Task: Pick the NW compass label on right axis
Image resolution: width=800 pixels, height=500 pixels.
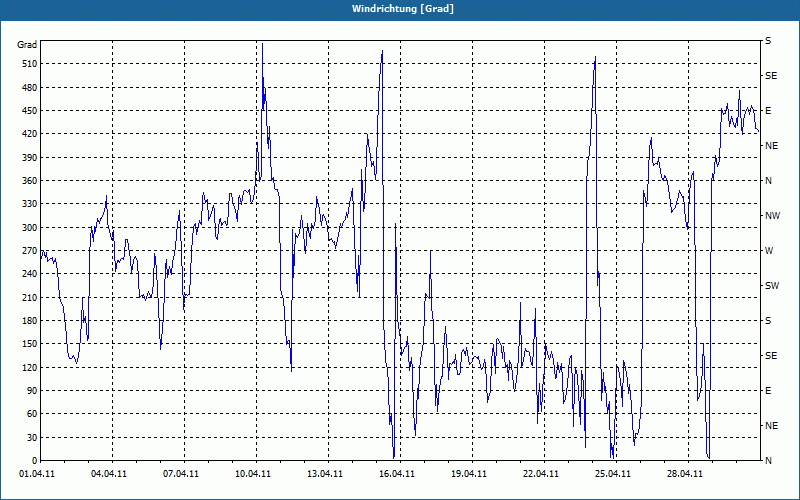Action: [x=772, y=216]
